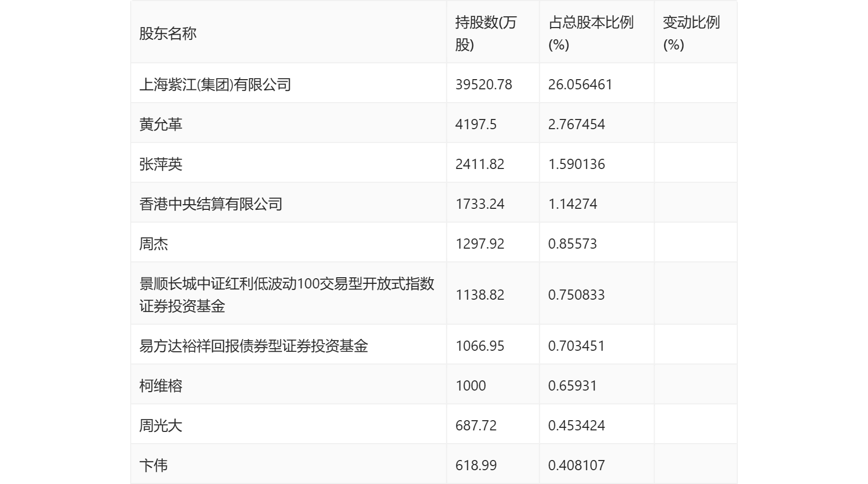Click the share count 618.99

click(x=476, y=465)
